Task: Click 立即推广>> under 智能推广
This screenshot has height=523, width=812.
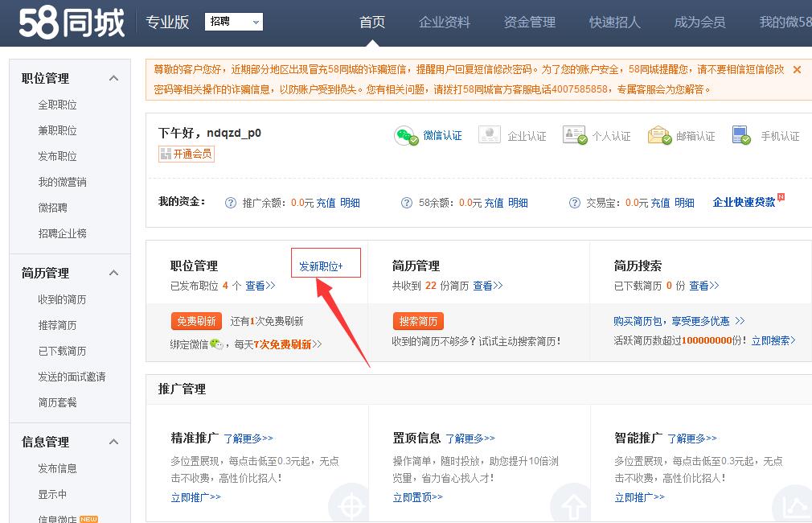Action: [x=640, y=497]
